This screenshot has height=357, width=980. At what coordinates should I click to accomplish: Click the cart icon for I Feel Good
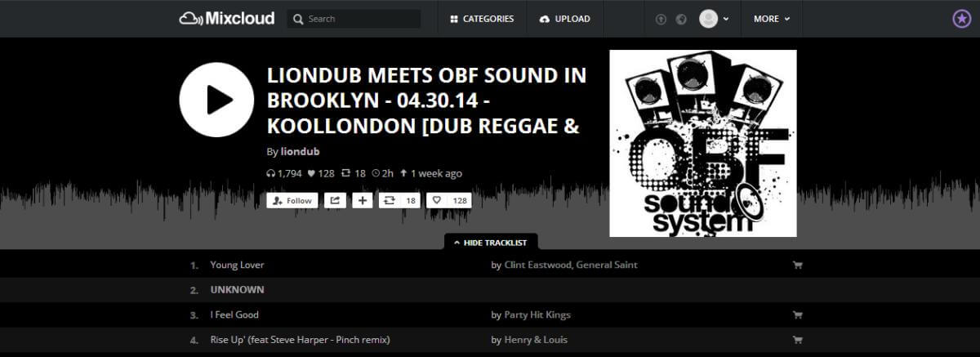[x=798, y=315]
